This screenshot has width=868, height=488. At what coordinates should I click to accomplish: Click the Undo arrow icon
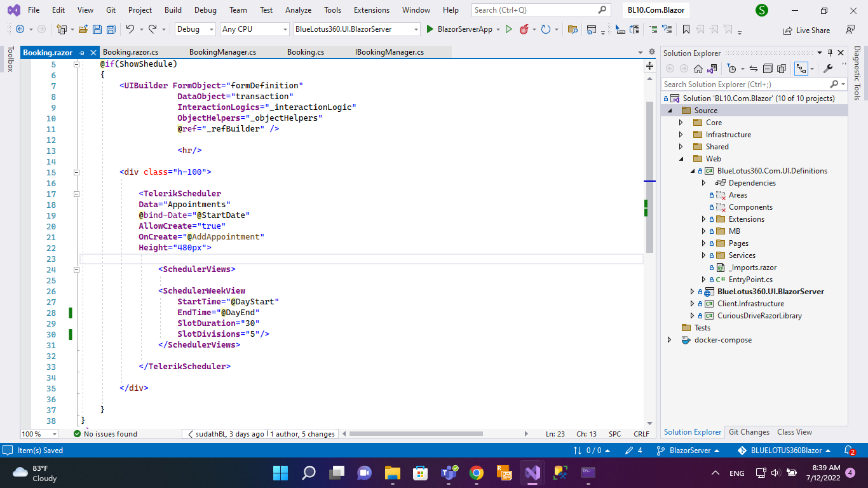pos(130,29)
